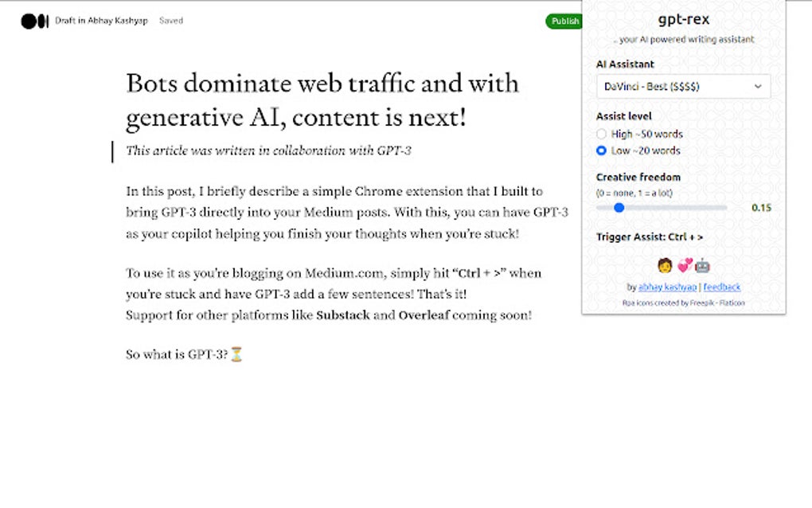812x508 pixels.
Task: Click the woman emoji in the gpt-rex popup
Action: click(x=663, y=266)
